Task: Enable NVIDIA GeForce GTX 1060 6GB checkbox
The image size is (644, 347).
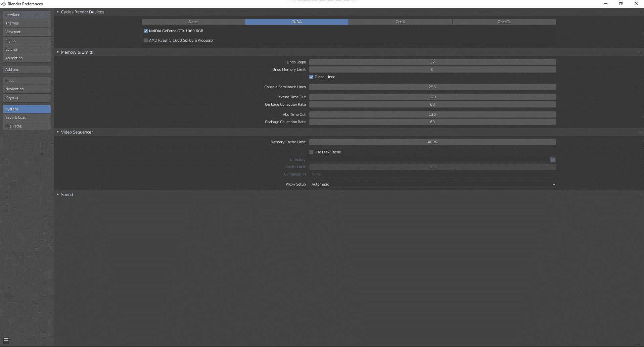Action: [x=146, y=31]
